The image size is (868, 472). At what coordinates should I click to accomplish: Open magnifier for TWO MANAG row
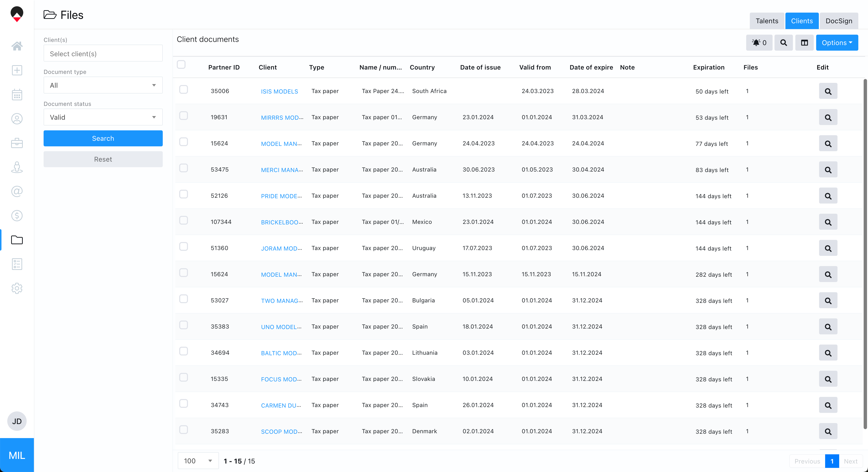click(x=828, y=300)
